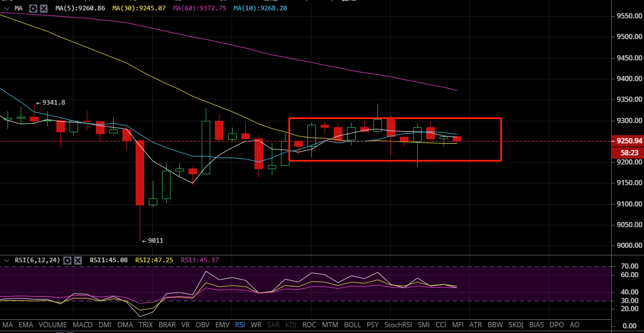Activate the KDJ indicator
This screenshot has height=333, width=644.
291,325
